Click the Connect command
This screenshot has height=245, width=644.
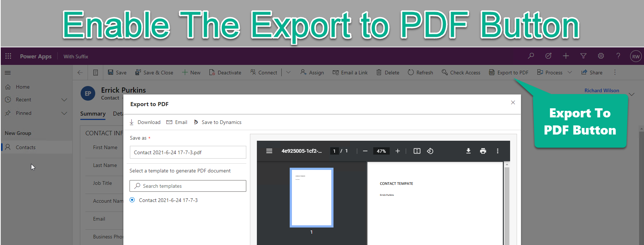pos(264,73)
